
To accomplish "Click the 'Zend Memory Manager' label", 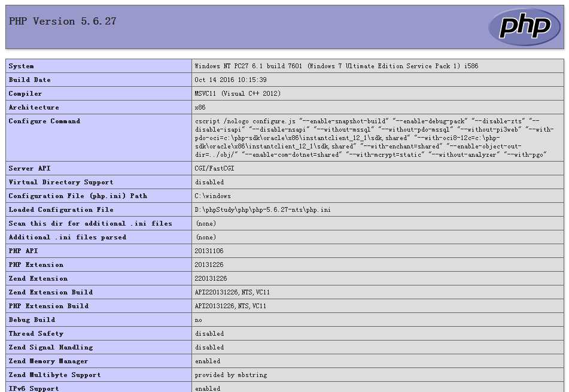I will (x=48, y=361).
